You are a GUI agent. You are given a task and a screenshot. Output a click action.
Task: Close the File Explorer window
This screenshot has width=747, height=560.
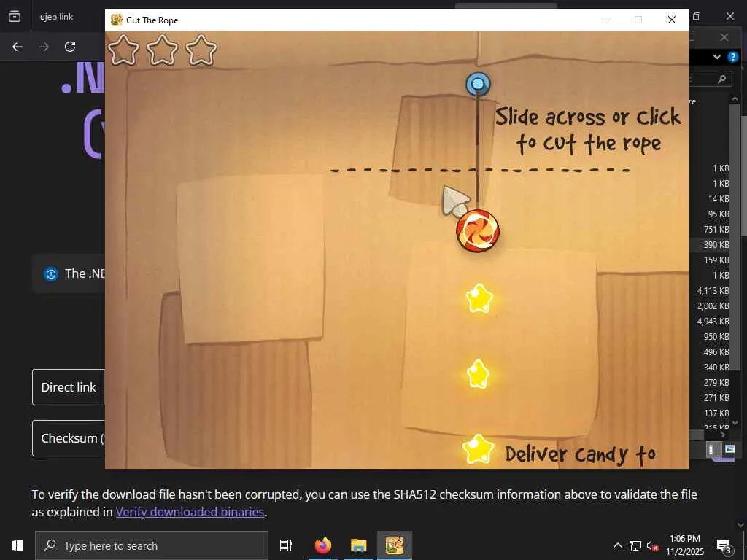click(x=724, y=37)
